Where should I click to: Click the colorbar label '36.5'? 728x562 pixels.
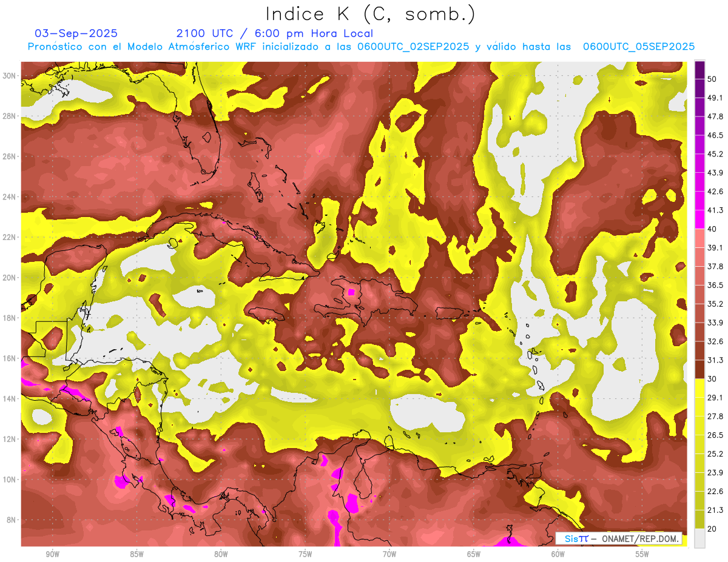click(715, 285)
